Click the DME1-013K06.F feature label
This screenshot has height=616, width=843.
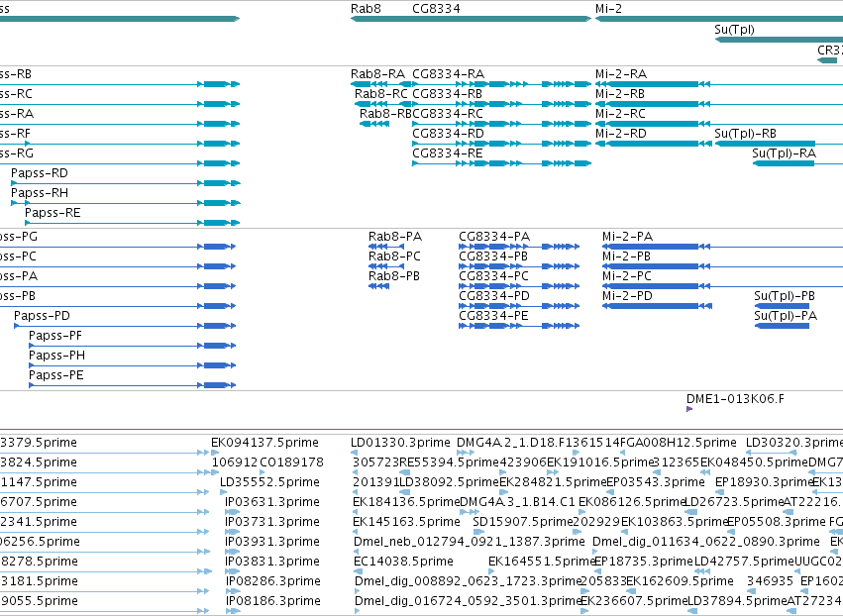(735, 399)
